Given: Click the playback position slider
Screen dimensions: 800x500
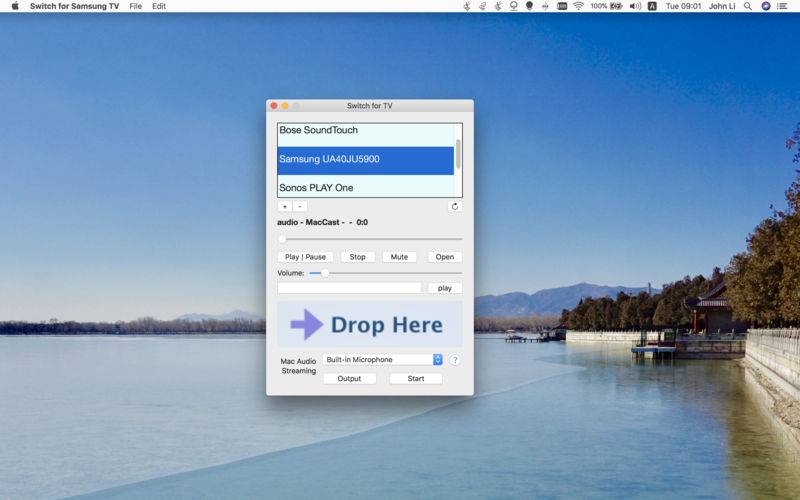Looking at the screenshot, I should (370, 239).
